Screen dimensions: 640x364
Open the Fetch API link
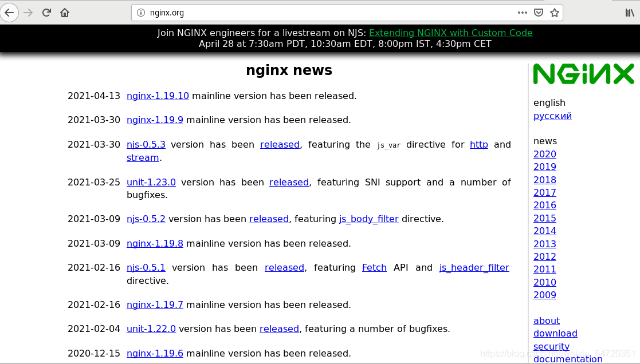click(x=374, y=267)
